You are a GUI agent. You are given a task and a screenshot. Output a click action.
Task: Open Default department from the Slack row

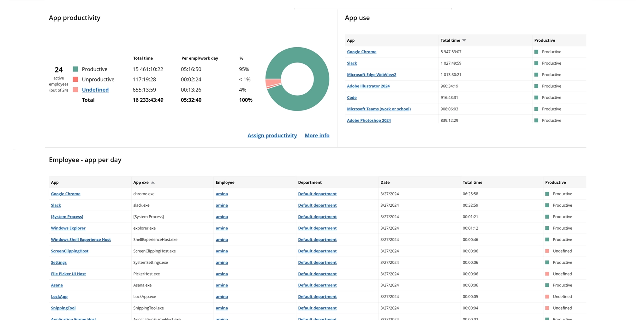click(x=317, y=205)
